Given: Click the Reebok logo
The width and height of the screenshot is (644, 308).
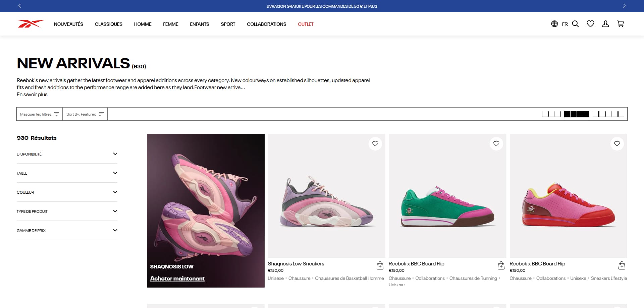Looking at the screenshot, I should pyautogui.click(x=31, y=24).
